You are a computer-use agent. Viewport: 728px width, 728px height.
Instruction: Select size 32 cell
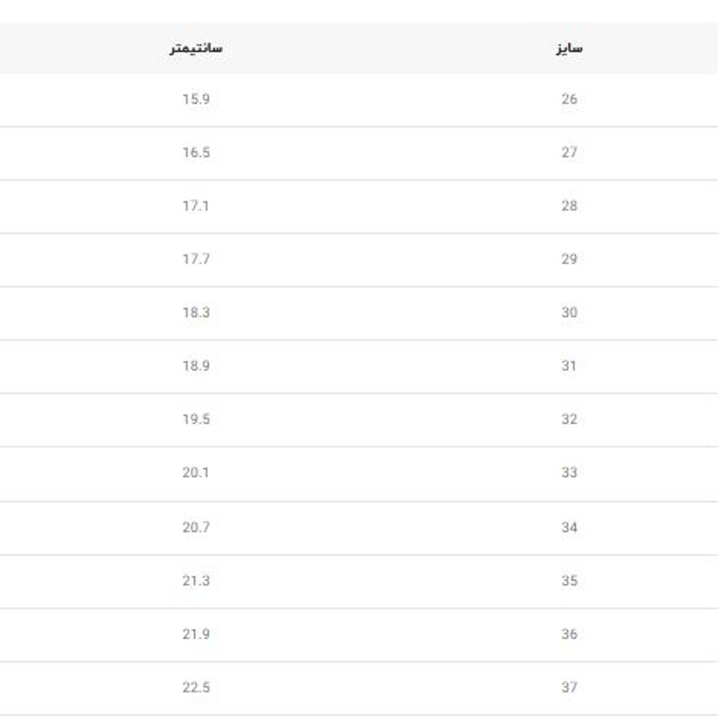pyautogui.click(x=569, y=419)
